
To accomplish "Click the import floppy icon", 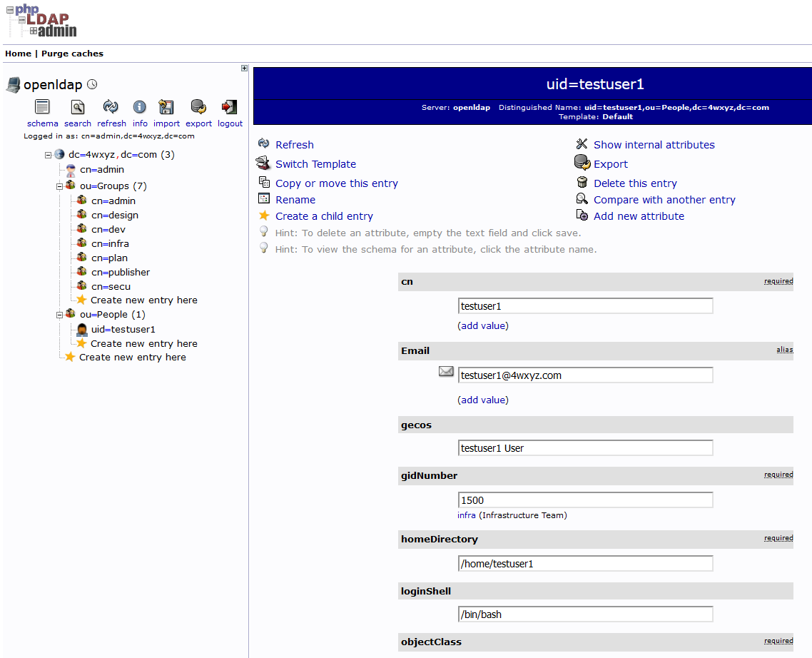I will click(x=166, y=107).
